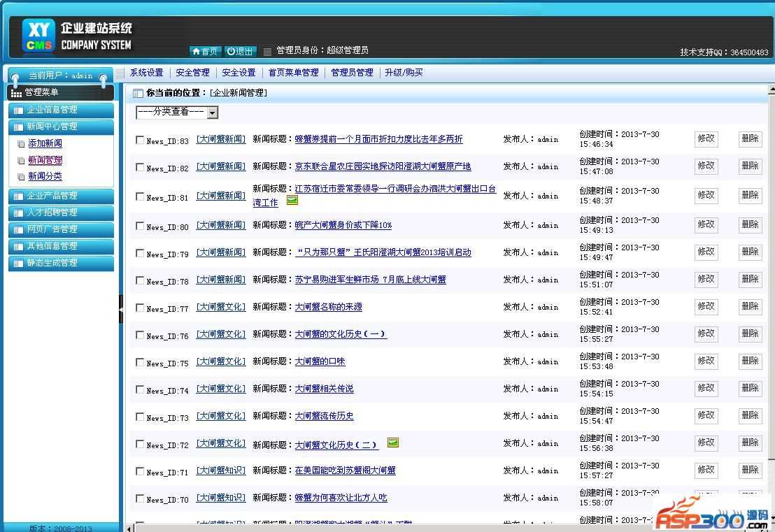Click the image icon beside News_ID:81 title

(x=292, y=200)
